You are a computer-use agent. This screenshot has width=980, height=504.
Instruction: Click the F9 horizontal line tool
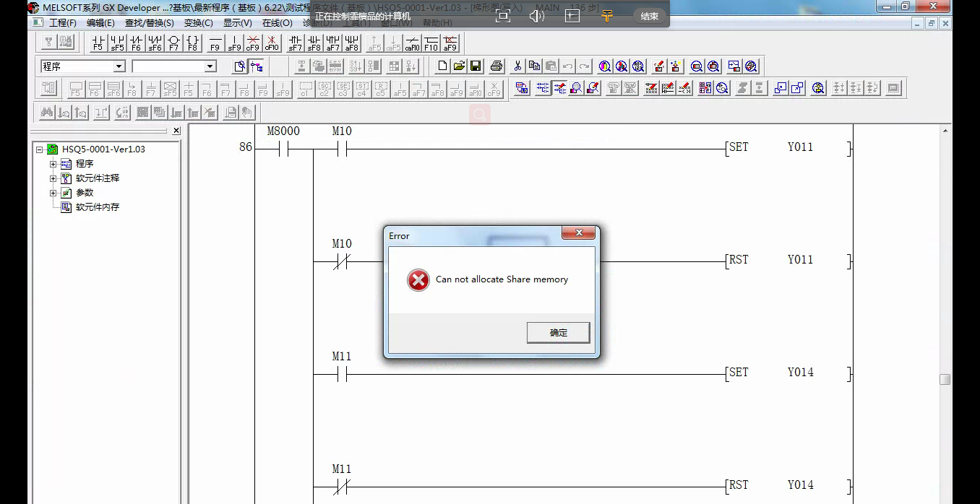(x=215, y=43)
